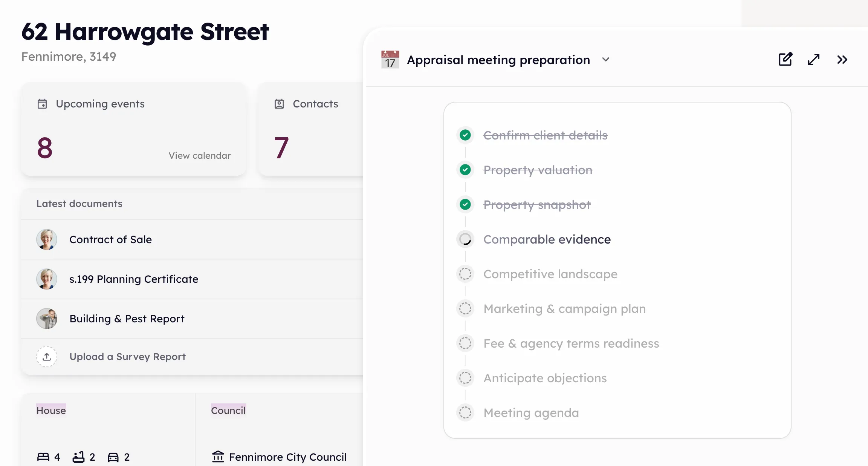Viewport: 868px width, 466px height.
Task: Click the struck-through Confirm client details text
Action: pyautogui.click(x=546, y=135)
